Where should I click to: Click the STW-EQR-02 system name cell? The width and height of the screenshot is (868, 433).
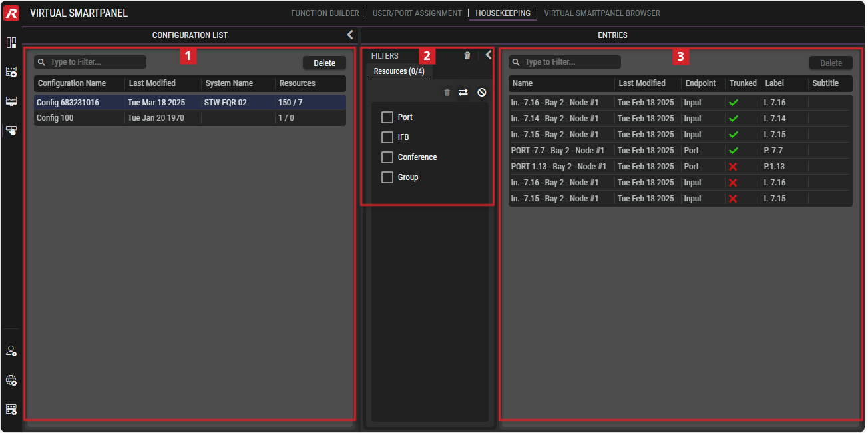(x=226, y=103)
